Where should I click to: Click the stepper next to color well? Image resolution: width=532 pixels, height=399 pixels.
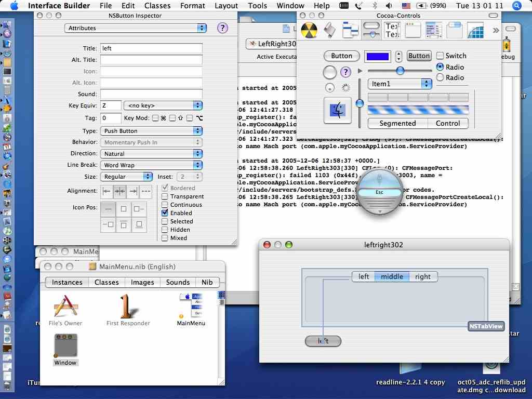(398, 56)
